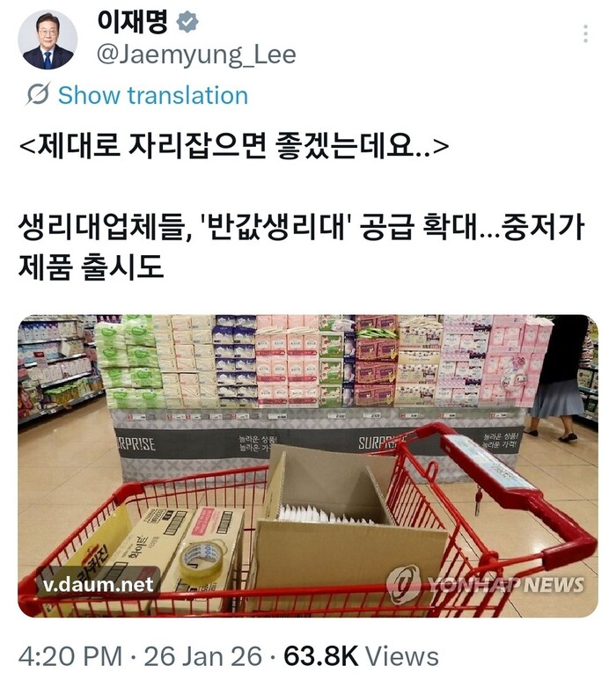The height and width of the screenshot is (680, 616).
Task: Open the three-dot more options menu
Action: [x=585, y=33]
